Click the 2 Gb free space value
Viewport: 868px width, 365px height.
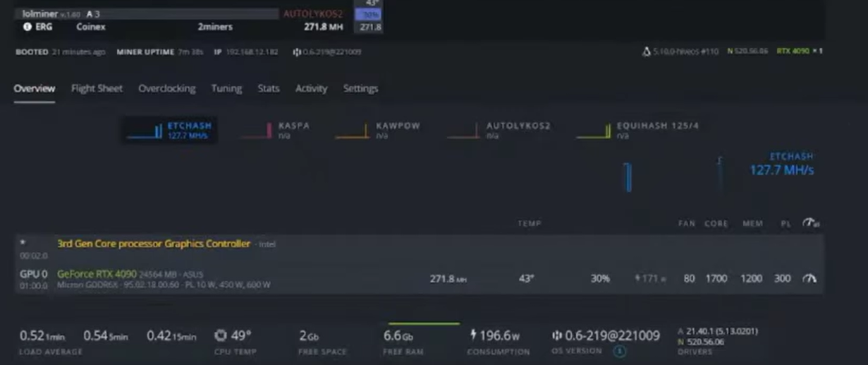(x=309, y=335)
